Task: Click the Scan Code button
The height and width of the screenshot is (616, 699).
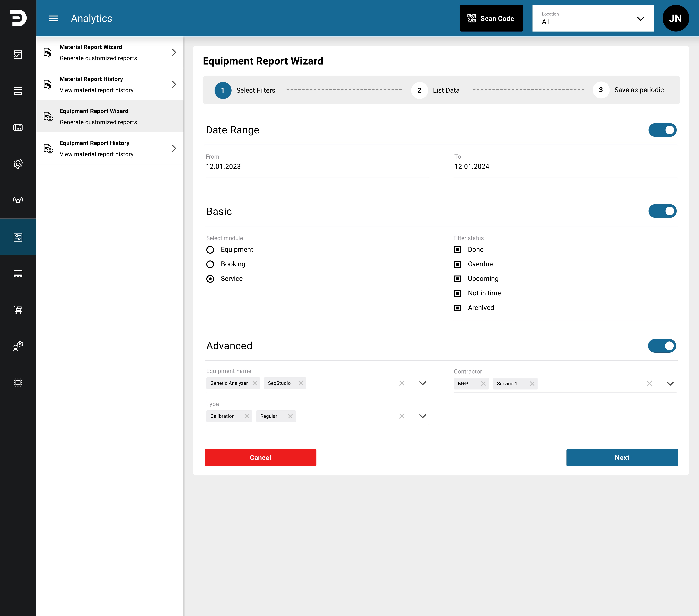Action: pyautogui.click(x=491, y=18)
